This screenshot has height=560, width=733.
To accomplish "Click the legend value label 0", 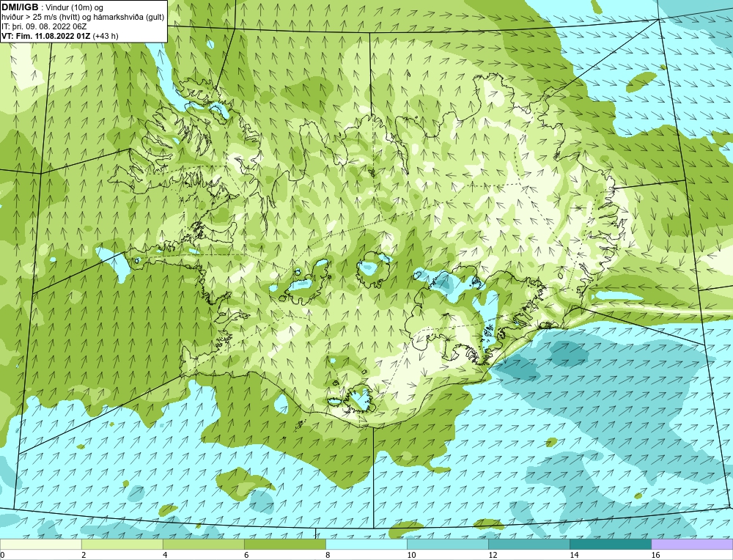I will (2, 555).
